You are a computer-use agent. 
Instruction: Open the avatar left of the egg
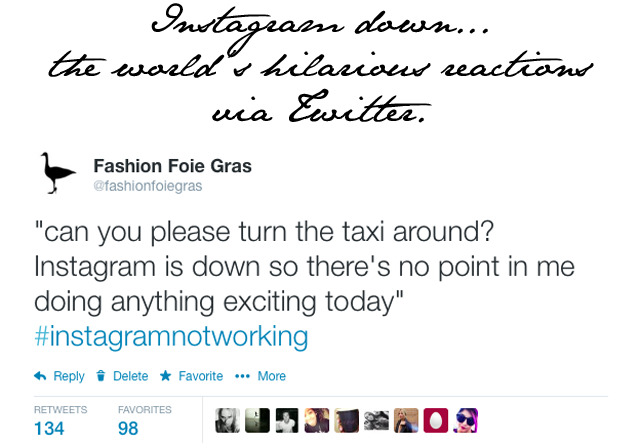(x=406, y=421)
